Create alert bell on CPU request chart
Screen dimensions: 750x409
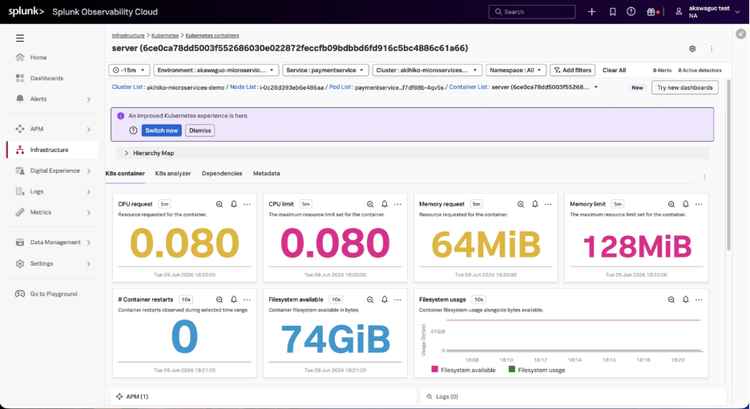click(x=234, y=204)
